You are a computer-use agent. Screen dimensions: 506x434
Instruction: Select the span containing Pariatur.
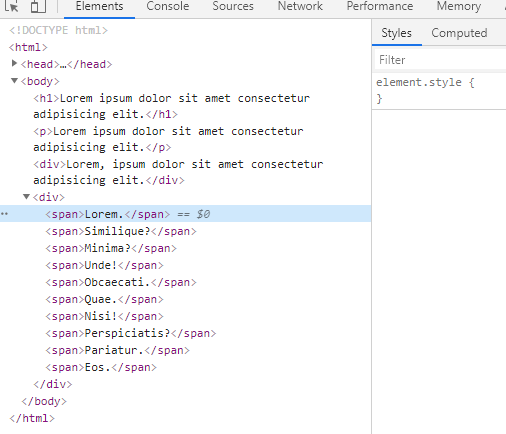pyautogui.click(x=118, y=350)
